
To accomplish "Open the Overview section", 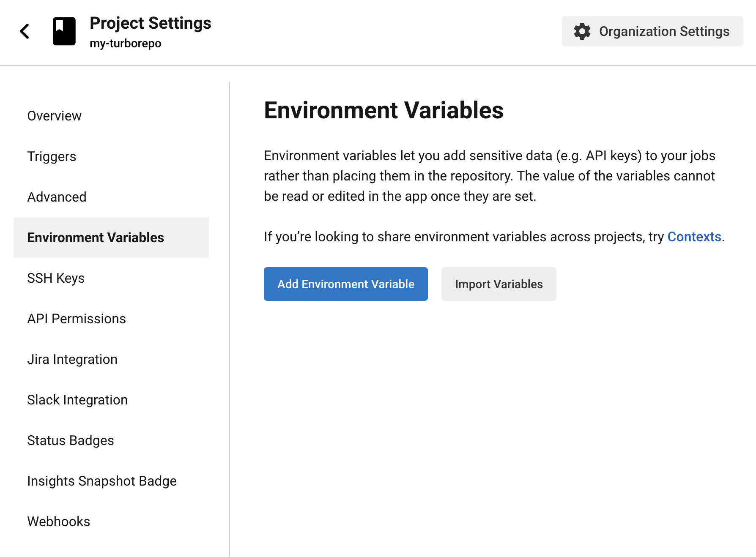I will pos(54,116).
